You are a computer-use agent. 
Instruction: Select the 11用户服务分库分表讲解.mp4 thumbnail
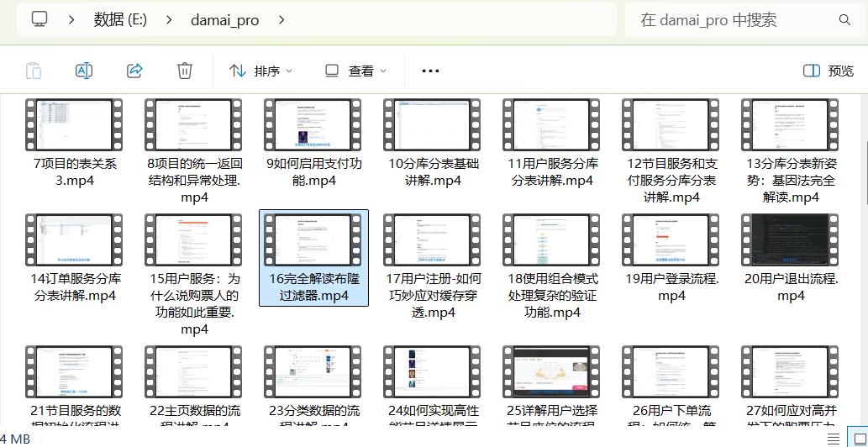click(x=551, y=124)
